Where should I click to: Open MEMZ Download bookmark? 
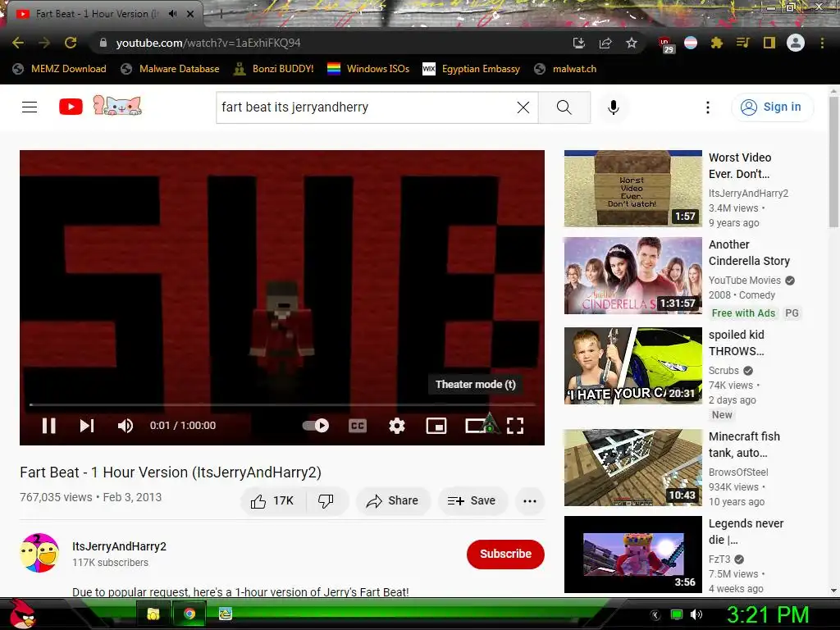[59, 69]
